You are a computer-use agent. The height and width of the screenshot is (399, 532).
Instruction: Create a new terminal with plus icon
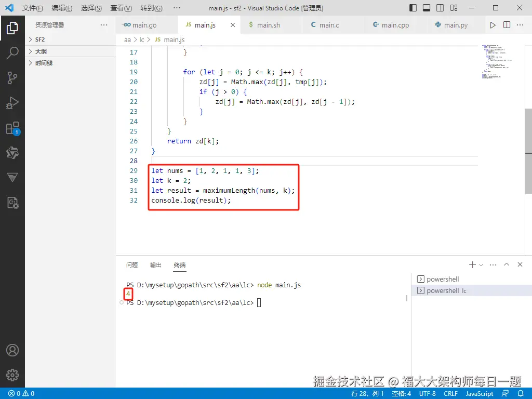[472, 264]
